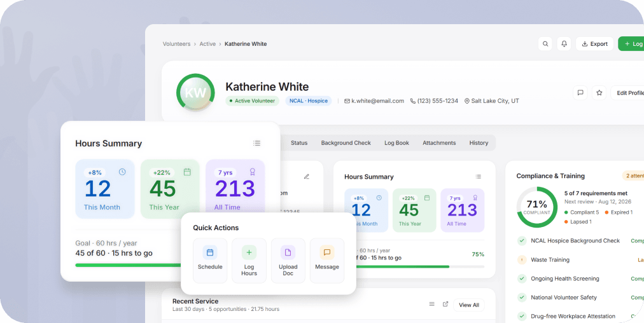This screenshot has width=644, height=323.
Task: Click the floating card's goal progress bar
Action: (129, 265)
